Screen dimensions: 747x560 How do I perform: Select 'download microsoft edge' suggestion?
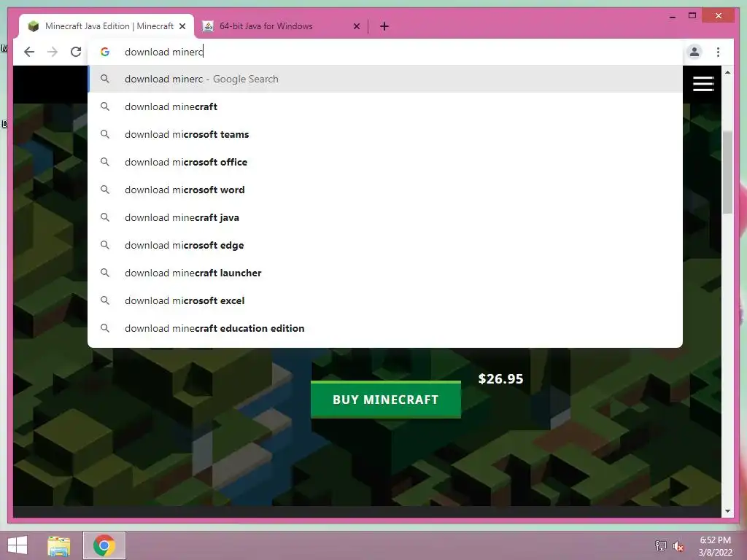pyautogui.click(x=385, y=245)
